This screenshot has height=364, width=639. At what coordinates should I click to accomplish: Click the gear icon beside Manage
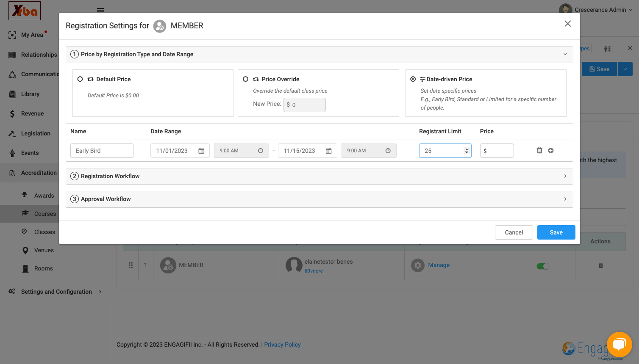point(418,265)
